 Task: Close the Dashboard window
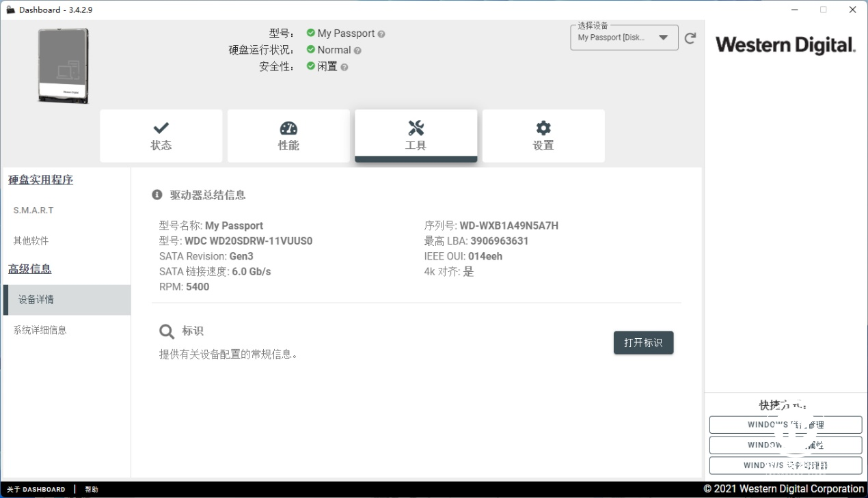pos(853,10)
